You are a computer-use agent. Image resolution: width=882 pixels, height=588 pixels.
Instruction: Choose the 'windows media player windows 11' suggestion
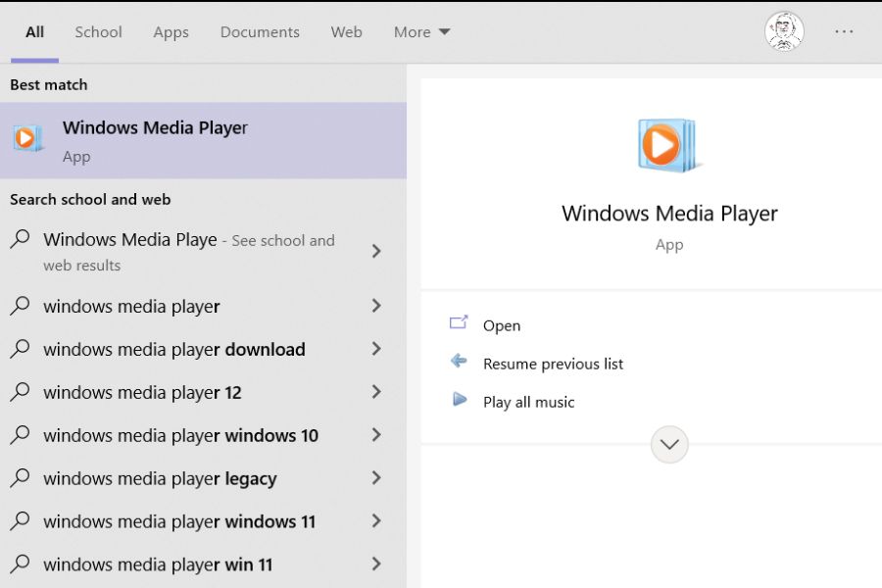(179, 521)
